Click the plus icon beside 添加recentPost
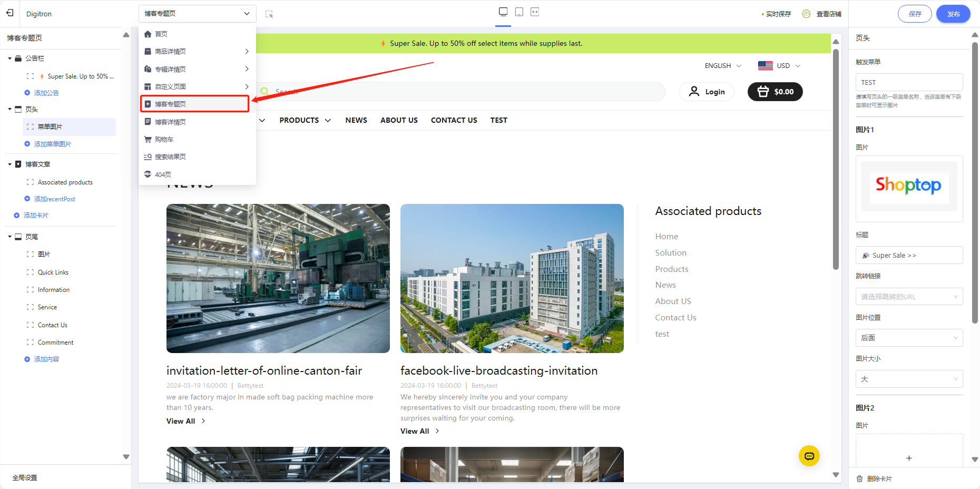 click(27, 199)
